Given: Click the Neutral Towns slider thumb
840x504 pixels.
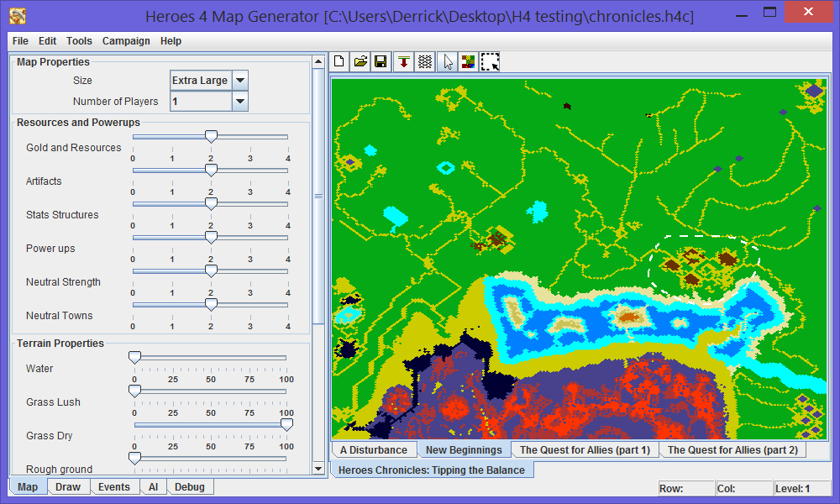Looking at the screenshot, I should click(211, 304).
